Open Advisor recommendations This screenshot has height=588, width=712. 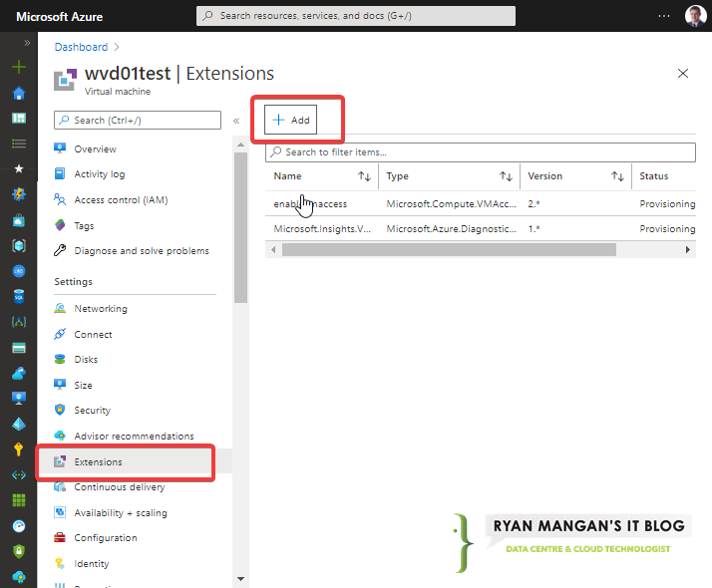[x=134, y=436]
